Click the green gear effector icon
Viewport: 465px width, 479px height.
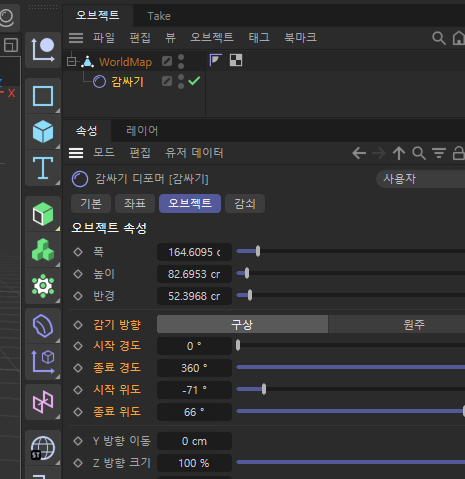[x=43, y=286]
